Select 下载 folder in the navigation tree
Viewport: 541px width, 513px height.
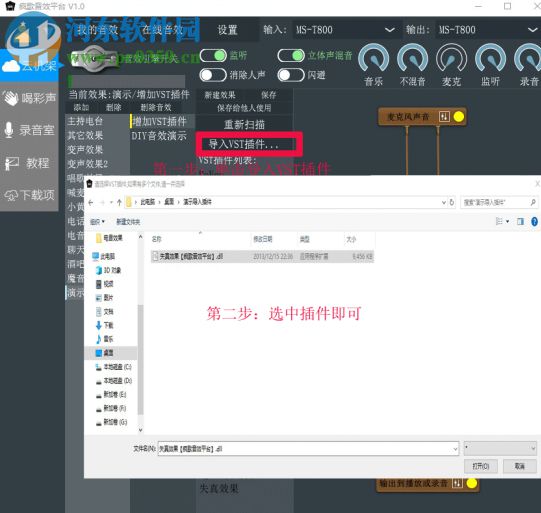[x=105, y=325]
